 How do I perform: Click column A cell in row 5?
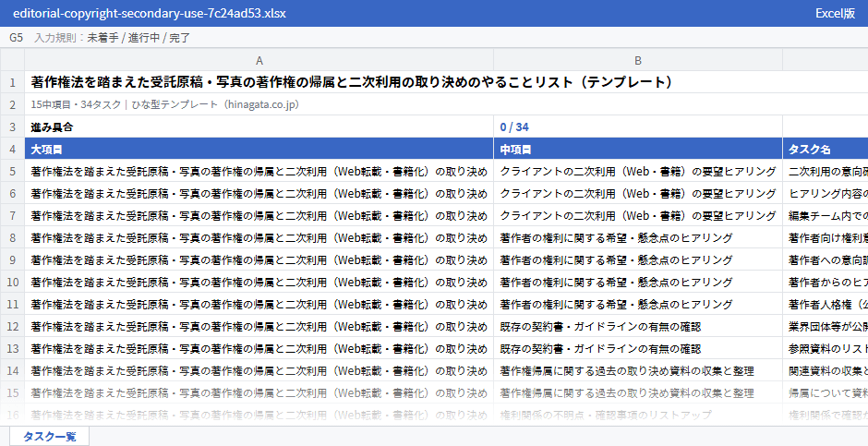click(x=259, y=171)
